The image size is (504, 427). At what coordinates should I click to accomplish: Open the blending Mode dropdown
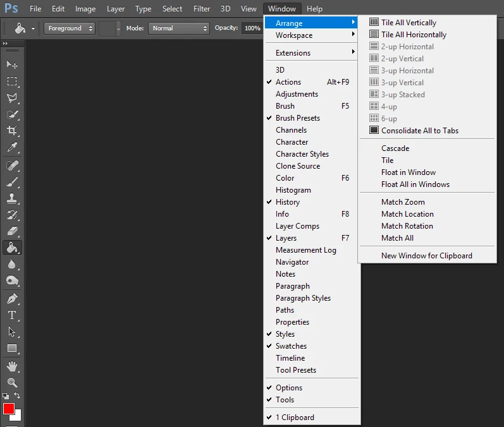[179, 28]
